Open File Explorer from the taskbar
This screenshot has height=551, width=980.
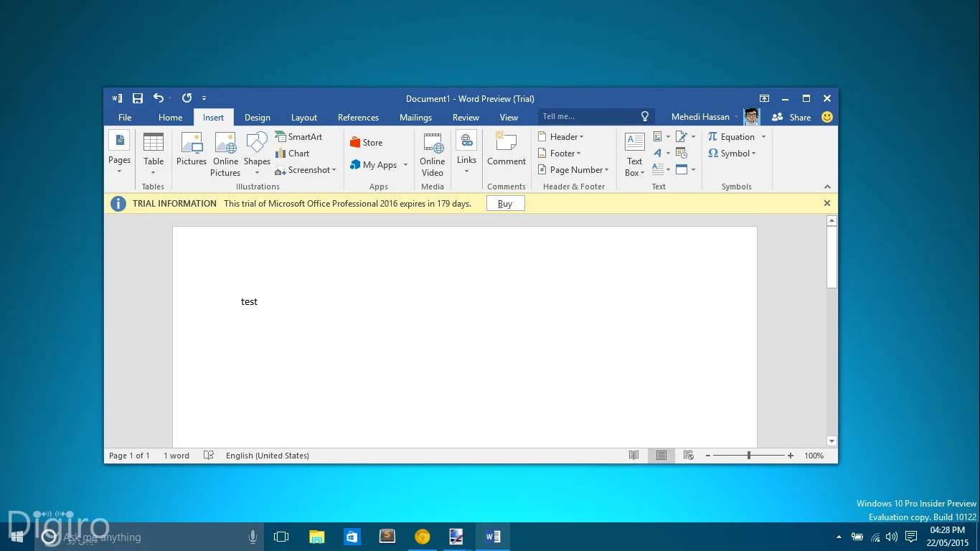(316, 537)
